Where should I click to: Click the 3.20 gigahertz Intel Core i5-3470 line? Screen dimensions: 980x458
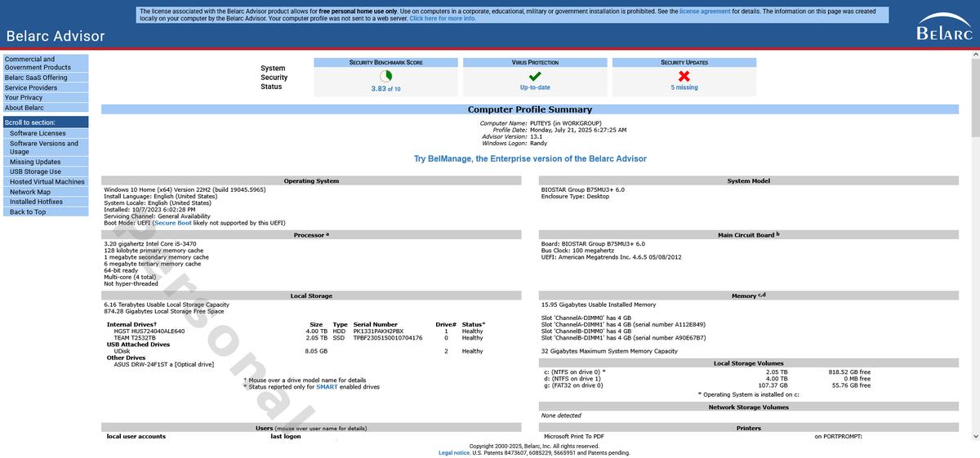150,243
